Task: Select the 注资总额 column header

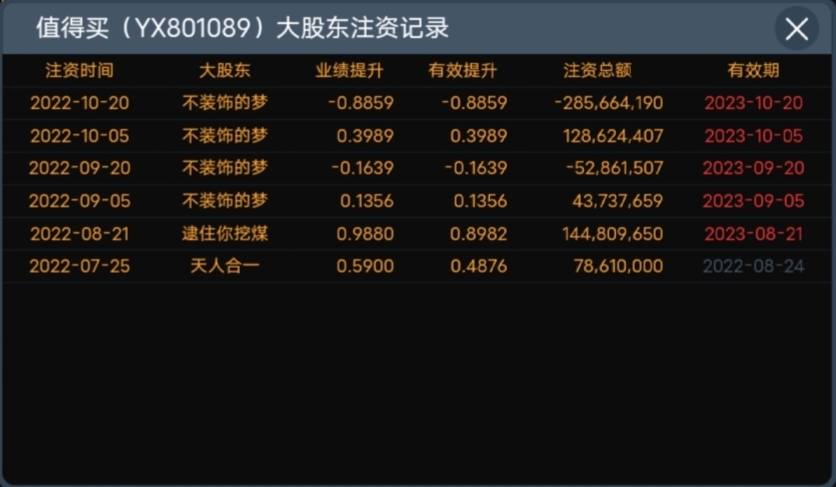Action: click(598, 70)
